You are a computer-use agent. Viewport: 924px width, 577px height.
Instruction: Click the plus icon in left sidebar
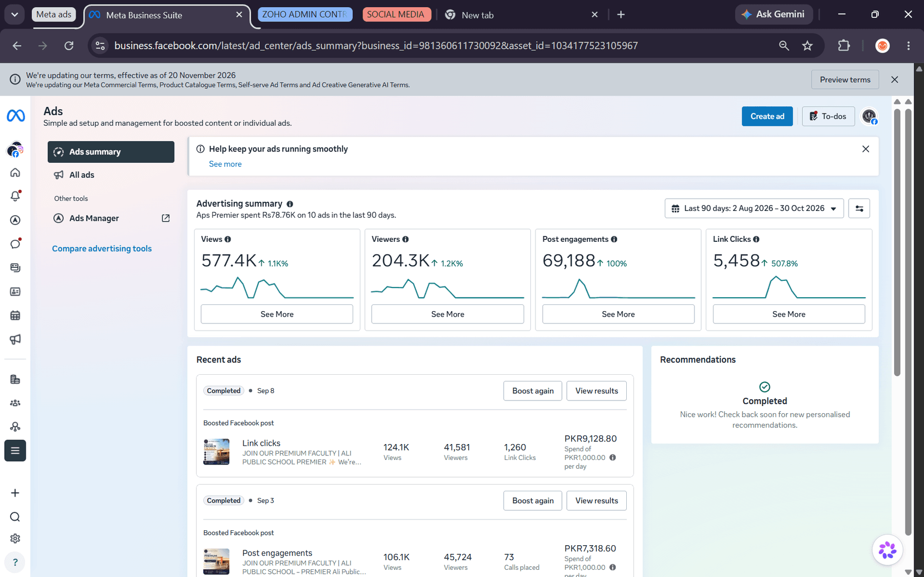tap(15, 493)
